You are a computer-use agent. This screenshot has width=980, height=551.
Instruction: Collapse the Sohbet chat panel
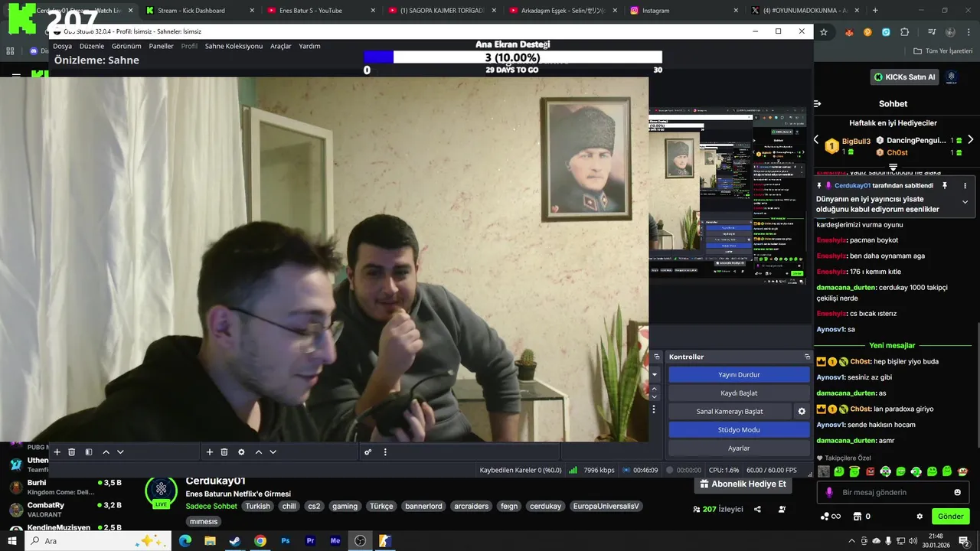coord(817,103)
